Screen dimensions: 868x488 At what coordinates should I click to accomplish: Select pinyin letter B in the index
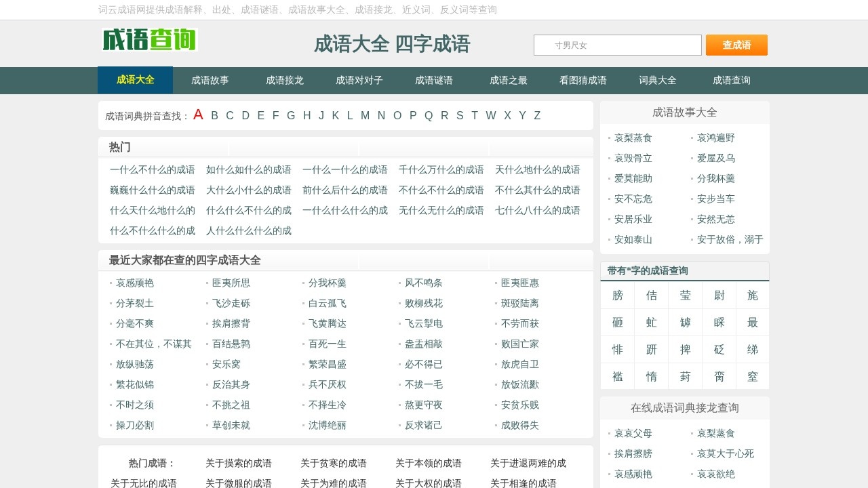click(x=214, y=116)
